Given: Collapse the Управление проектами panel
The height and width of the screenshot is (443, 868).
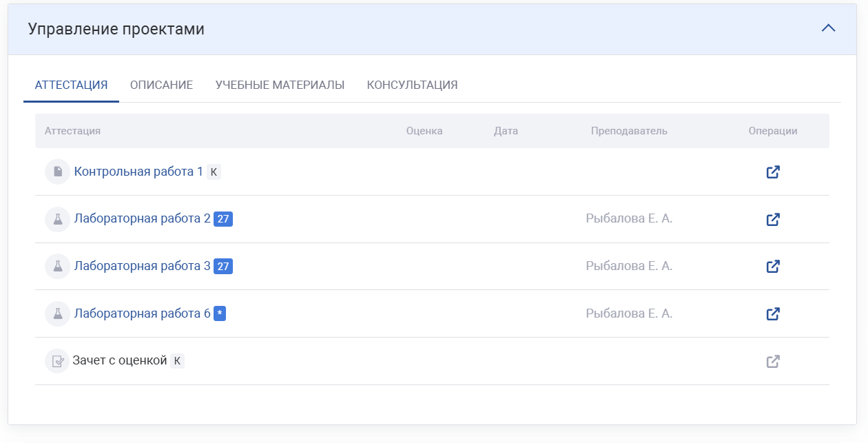Looking at the screenshot, I should coord(828,28).
